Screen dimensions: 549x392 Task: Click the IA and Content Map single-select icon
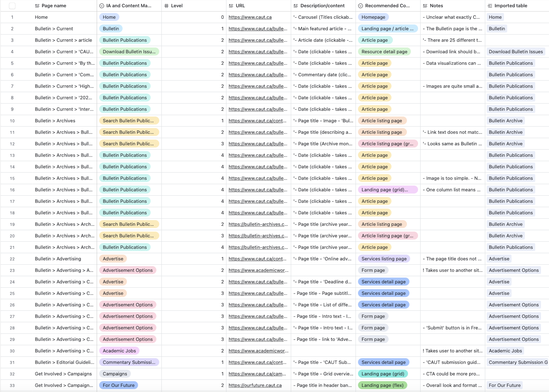pyautogui.click(x=102, y=6)
